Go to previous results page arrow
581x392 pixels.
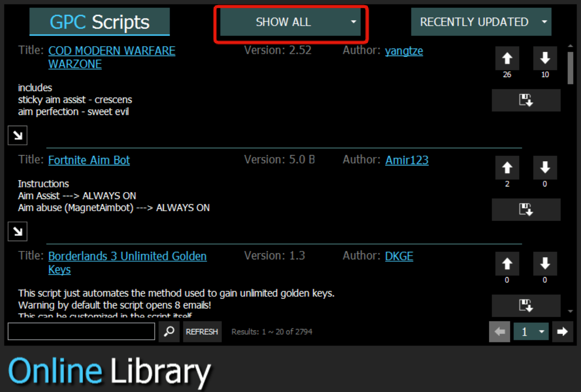point(500,332)
